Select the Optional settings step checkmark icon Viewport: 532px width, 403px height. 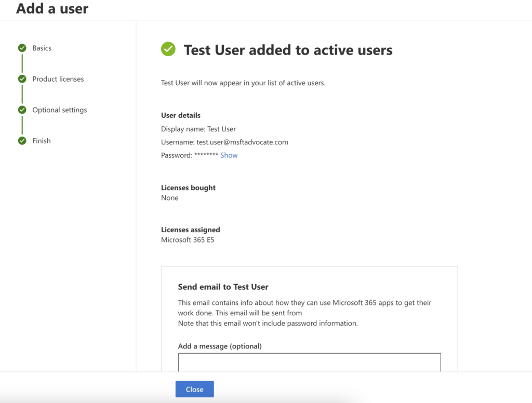click(x=22, y=110)
